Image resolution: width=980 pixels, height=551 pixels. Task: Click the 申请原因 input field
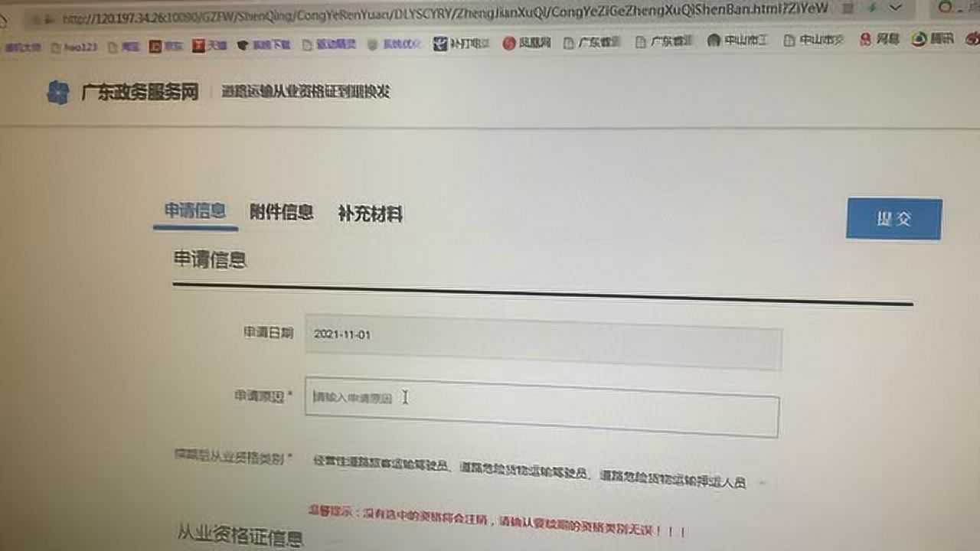(542, 406)
